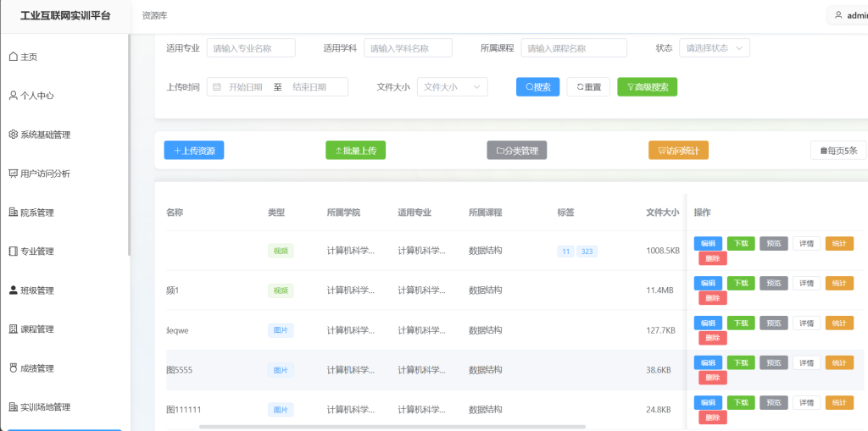
Task: Click the user icon for 班级管理
Action: tap(13, 290)
